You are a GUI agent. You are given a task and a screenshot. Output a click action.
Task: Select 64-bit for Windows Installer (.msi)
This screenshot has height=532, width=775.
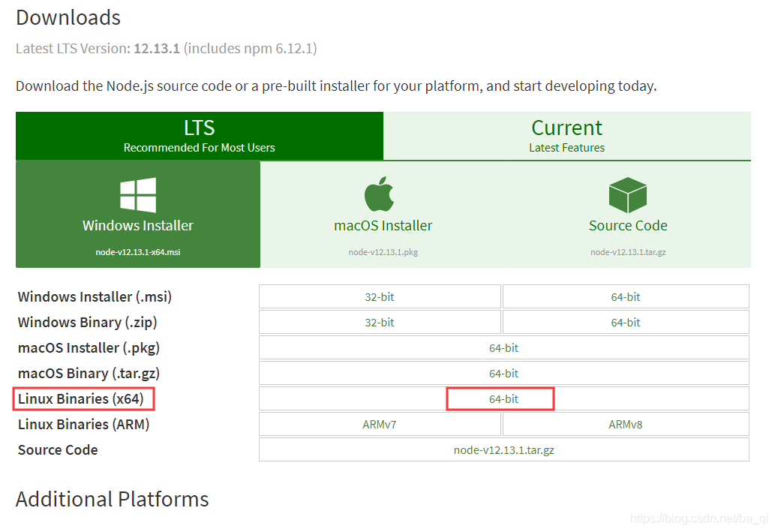coord(626,296)
